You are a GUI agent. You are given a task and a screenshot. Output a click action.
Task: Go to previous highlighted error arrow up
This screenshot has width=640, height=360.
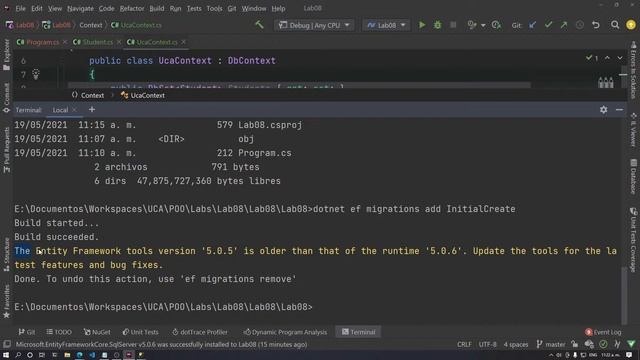(x=607, y=58)
